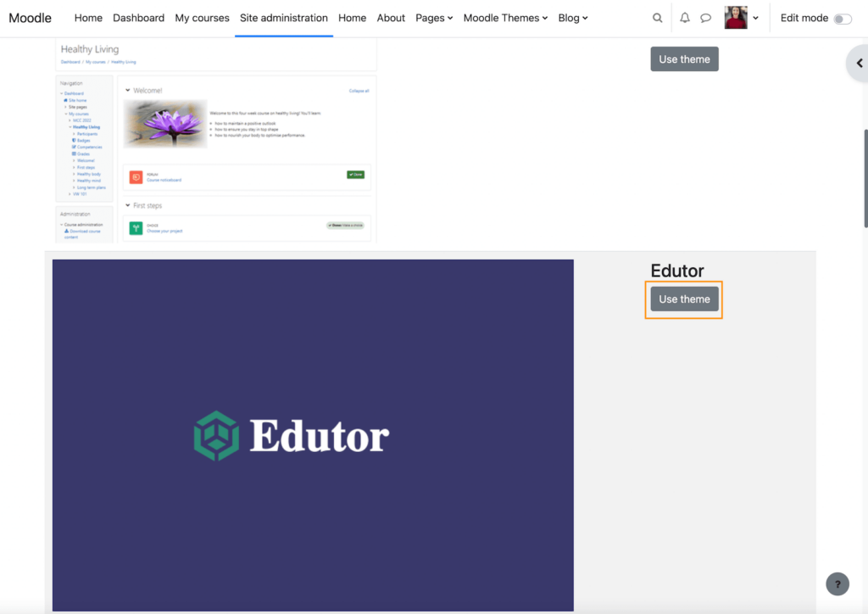Toggle the Done: Make a choice completion badge
The width and height of the screenshot is (868, 614).
point(345,226)
